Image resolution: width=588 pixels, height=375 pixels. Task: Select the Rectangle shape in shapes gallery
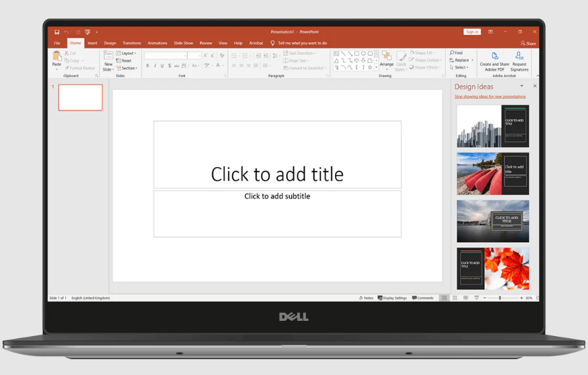(x=357, y=53)
